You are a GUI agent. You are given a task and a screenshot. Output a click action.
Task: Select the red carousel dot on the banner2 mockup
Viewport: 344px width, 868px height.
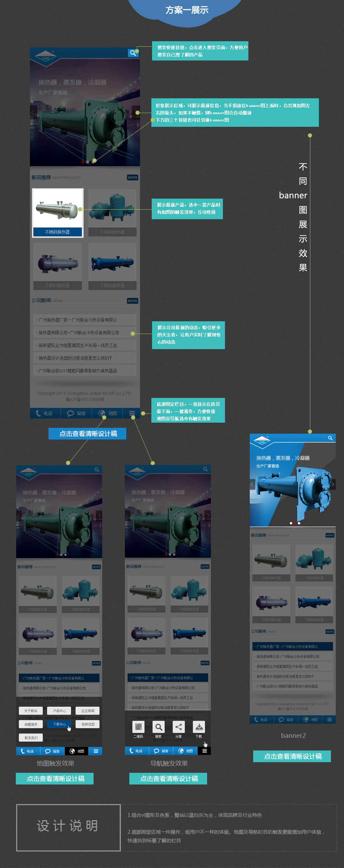pos(295,523)
